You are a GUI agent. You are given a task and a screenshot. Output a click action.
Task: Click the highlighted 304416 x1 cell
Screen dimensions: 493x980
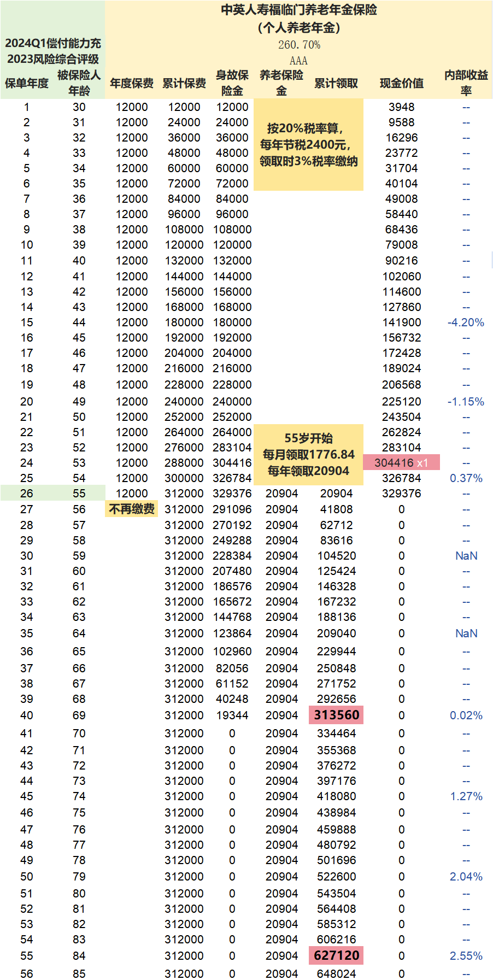(402, 463)
